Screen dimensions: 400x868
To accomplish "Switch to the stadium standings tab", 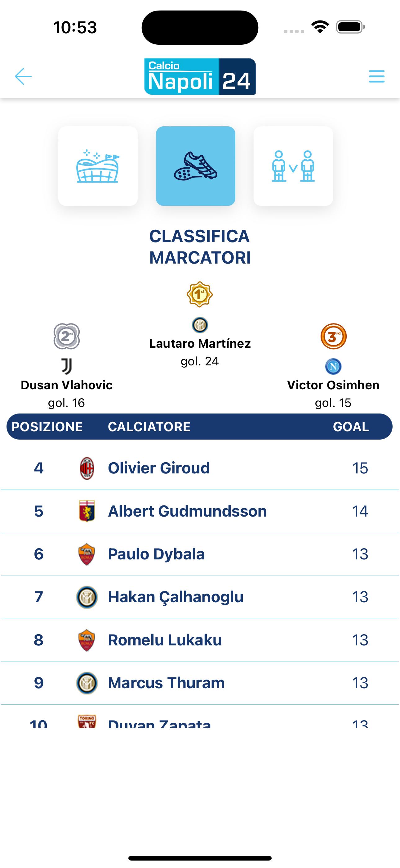I will click(98, 166).
